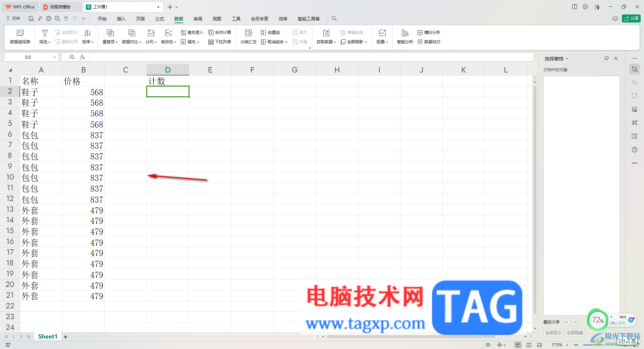Click the help question mark in sidebar

[635, 150]
